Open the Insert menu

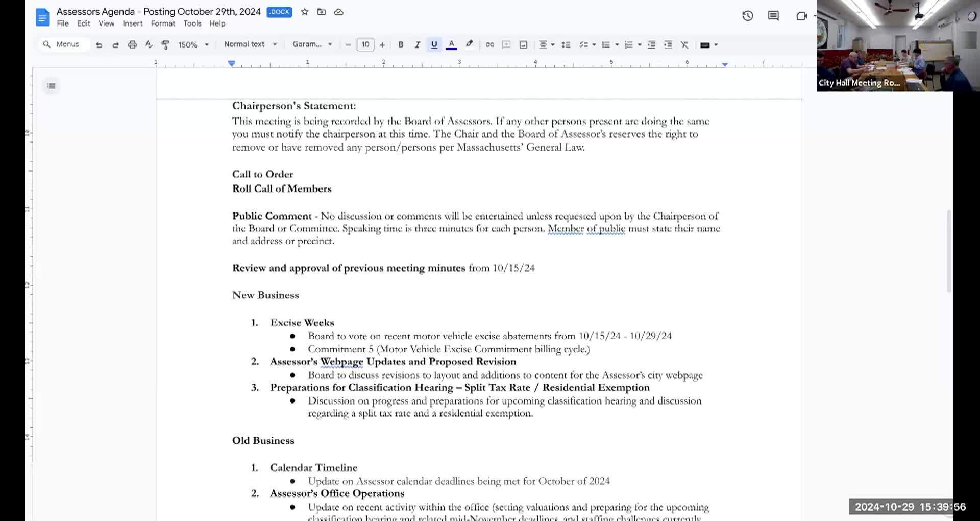click(133, 23)
